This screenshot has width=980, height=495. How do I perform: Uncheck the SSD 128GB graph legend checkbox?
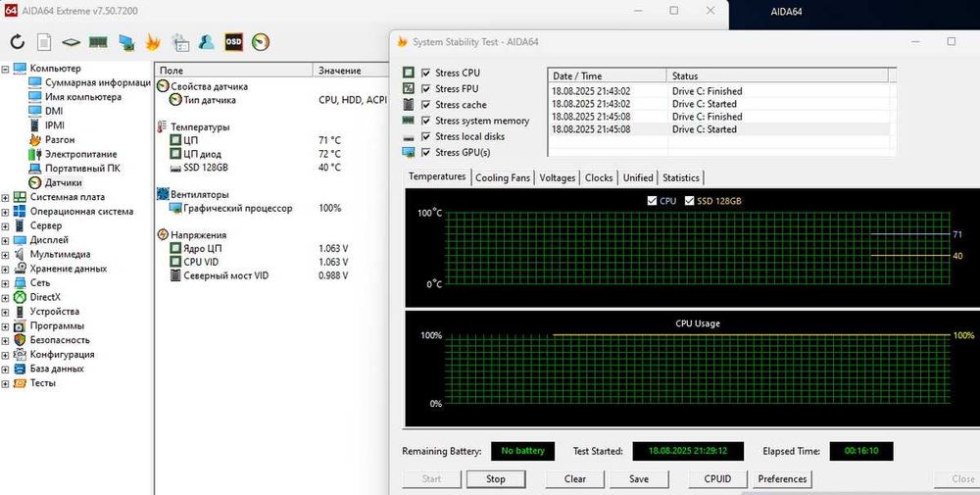pos(690,201)
